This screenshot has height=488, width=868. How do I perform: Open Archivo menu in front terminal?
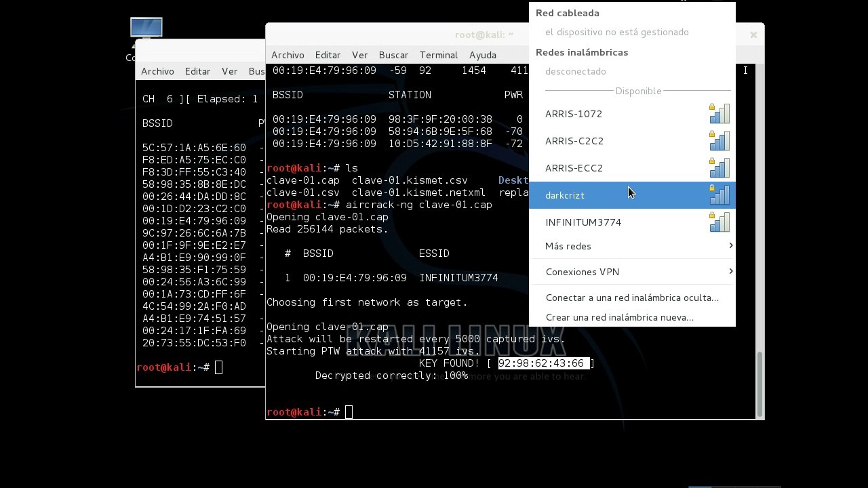pos(288,55)
